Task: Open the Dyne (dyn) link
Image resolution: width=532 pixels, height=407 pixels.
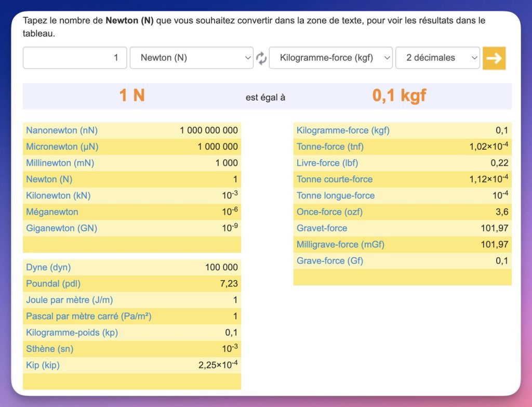Action: [x=48, y=267]
